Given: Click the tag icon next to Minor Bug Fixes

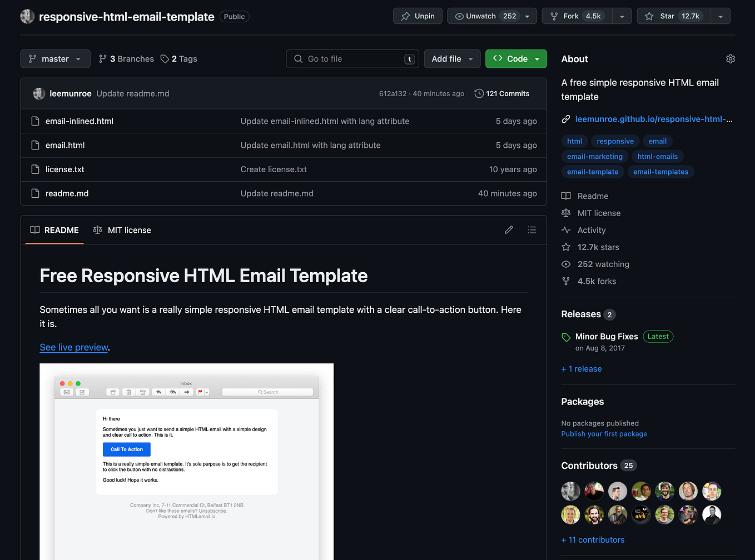Looking at the screenshot, I should [565, 337].
